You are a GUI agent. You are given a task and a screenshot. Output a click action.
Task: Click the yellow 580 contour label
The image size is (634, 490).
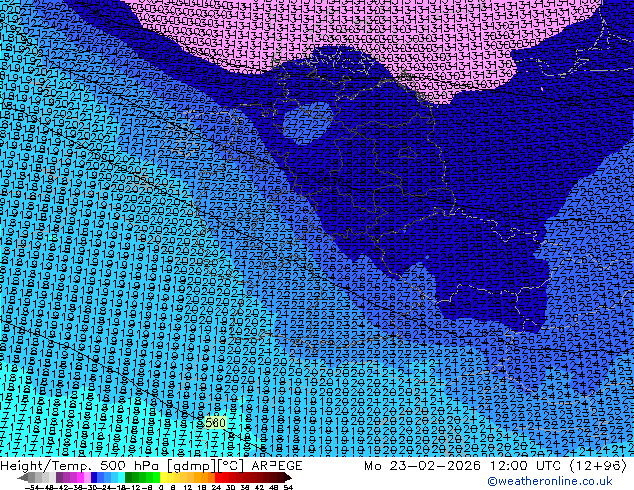click(x=215, y=423)
